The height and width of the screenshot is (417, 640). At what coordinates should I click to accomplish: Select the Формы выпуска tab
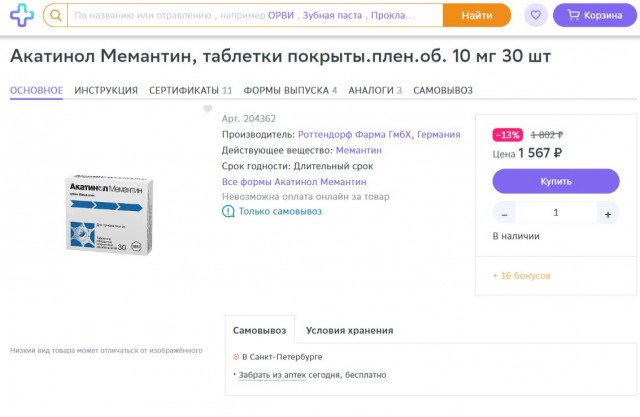290,90
